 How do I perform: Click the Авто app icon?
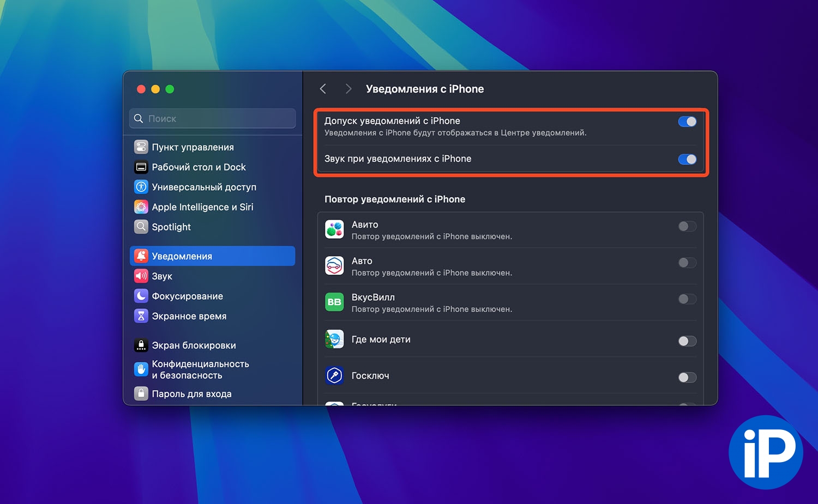tap(334, 266)
